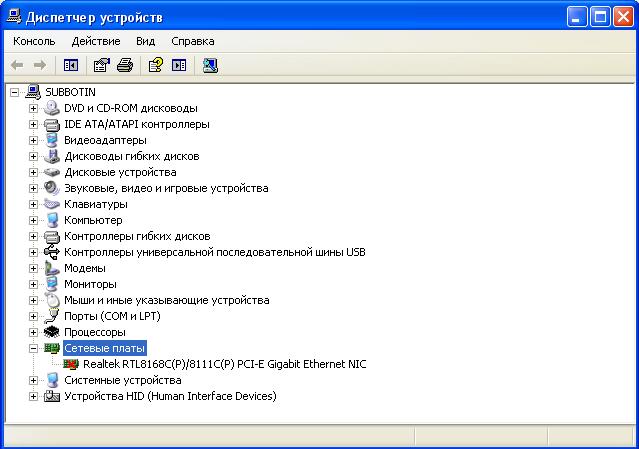
Task: Click the Системные устройства icon
Action: (x=52, y=380)
